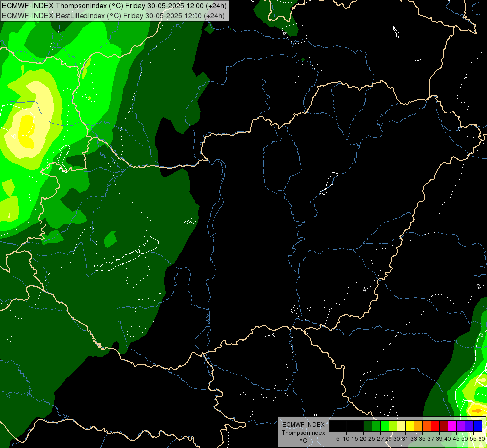Image resolution: width=487 pixels, height=448 pixels.
Task: Click the ECMWF-INDEX heading inside the legend
Action: point(303,425)
